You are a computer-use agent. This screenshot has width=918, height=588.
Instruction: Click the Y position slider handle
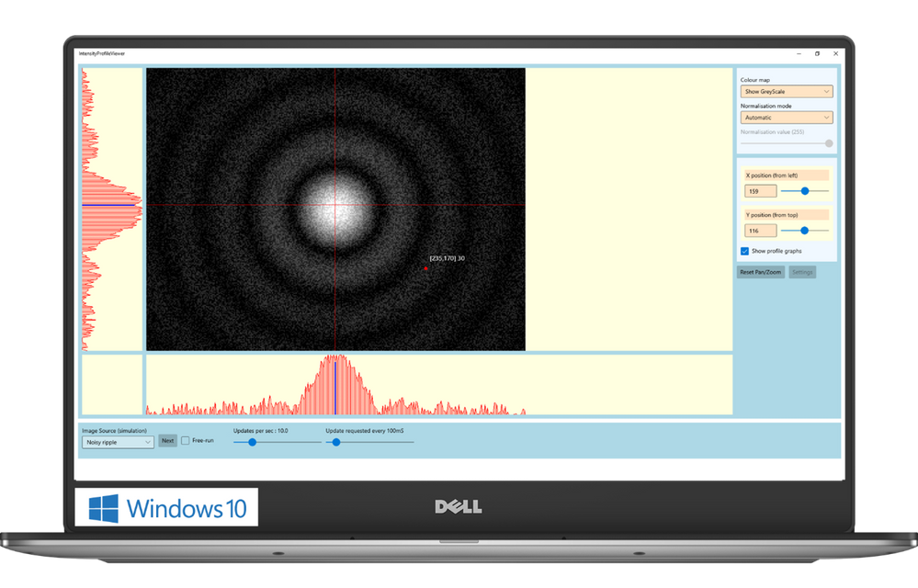tap(804, 231)
